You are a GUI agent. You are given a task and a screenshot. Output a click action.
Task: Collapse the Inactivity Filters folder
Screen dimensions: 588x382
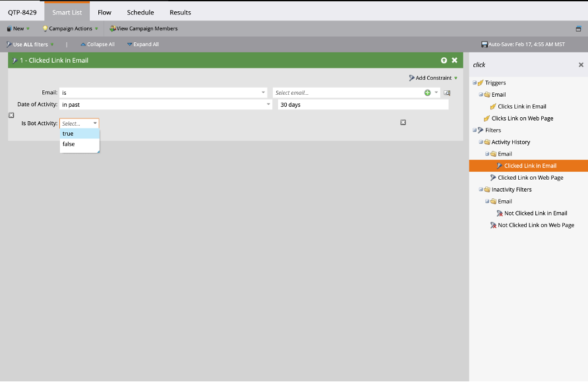coord(481,190)
